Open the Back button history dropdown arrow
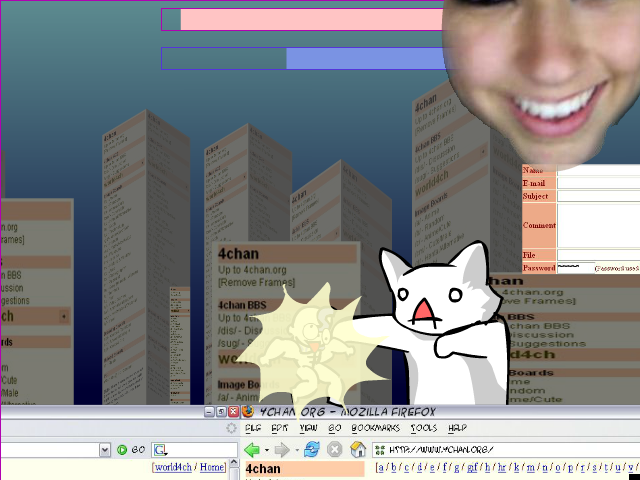The image size is (640, 480). [267, 450]
